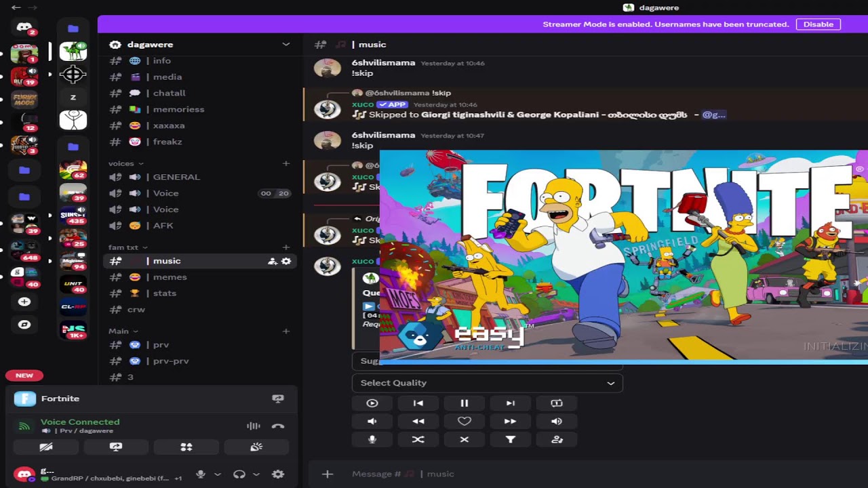Open input device options chevron next to microphone

coord(218,474)
